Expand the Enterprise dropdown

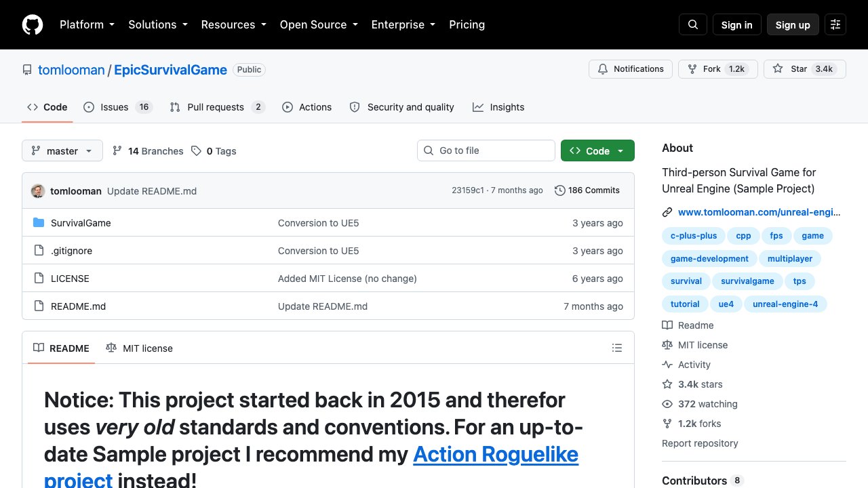click(403, 24)
